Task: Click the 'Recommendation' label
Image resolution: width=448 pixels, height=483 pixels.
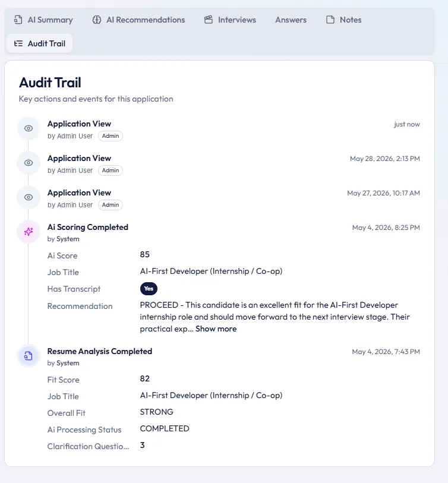Action: tap(80, 306)
